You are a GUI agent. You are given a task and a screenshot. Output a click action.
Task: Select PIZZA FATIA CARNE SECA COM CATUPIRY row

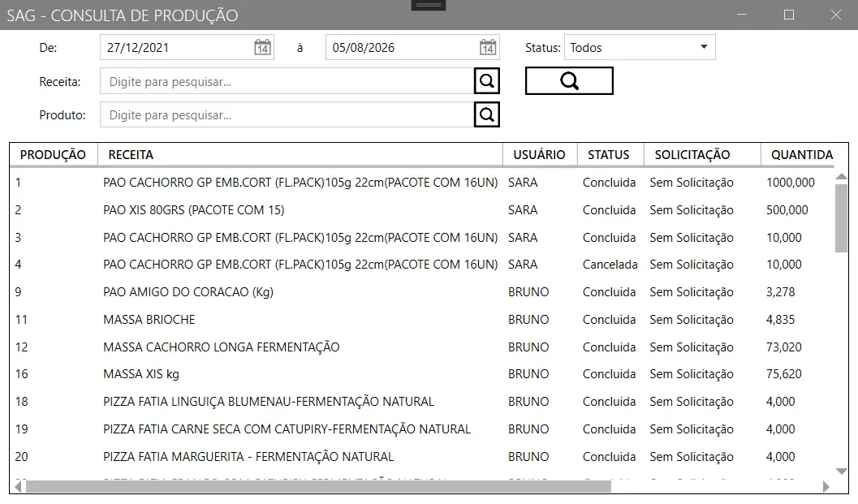422,429
